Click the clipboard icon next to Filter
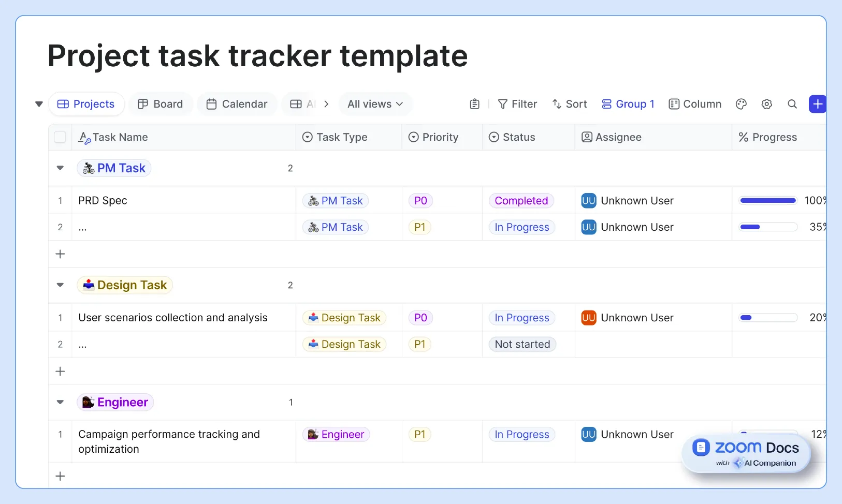Image resolution: width=842 pixels, height=504 pixels. coord(475,104)
